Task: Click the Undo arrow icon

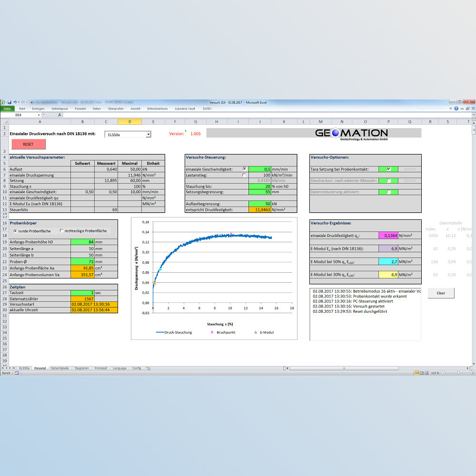Action: 15,103
